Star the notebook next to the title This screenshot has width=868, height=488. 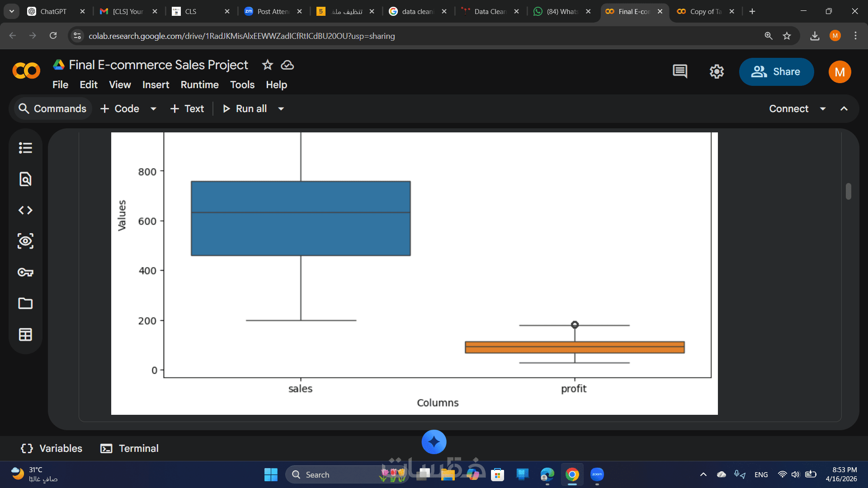(x=267, y=65)
